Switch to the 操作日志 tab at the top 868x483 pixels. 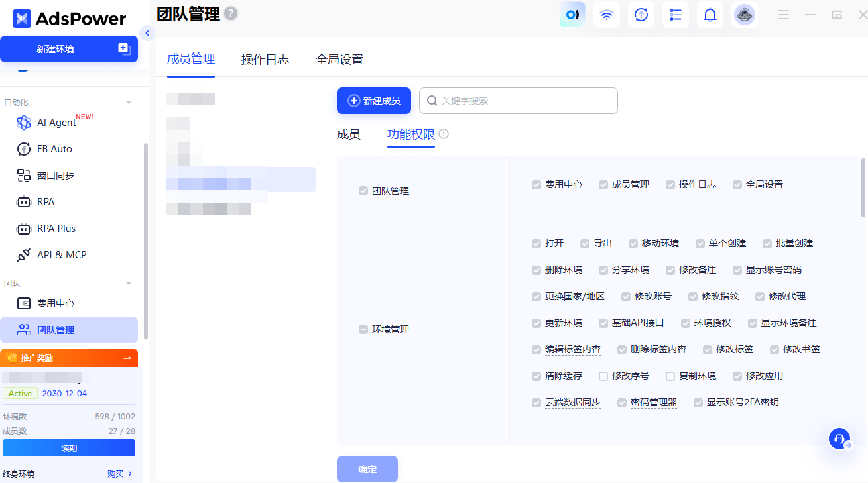pyautogui.click(x=265, y=60)
